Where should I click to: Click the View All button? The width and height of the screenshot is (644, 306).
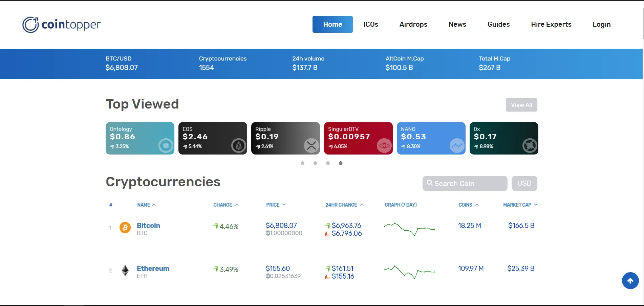[521, 105]
